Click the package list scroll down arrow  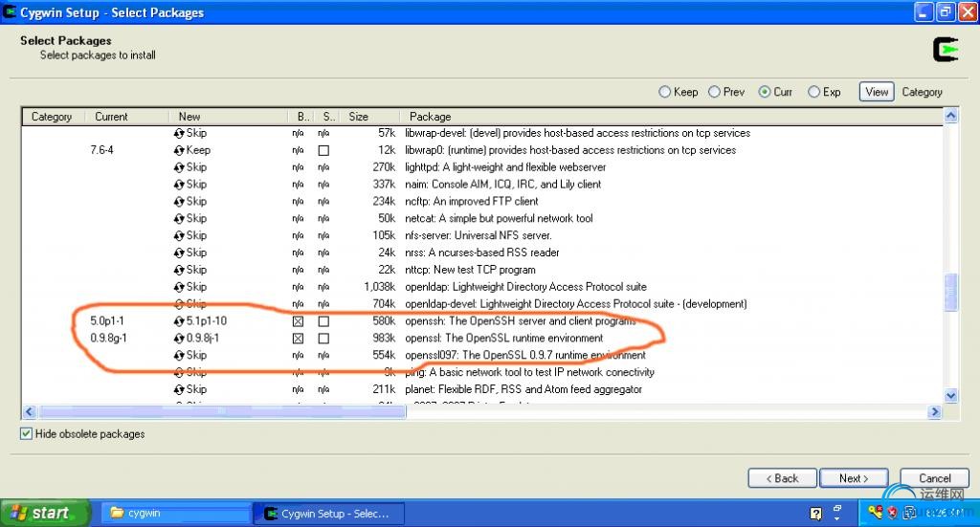[950, 395]
